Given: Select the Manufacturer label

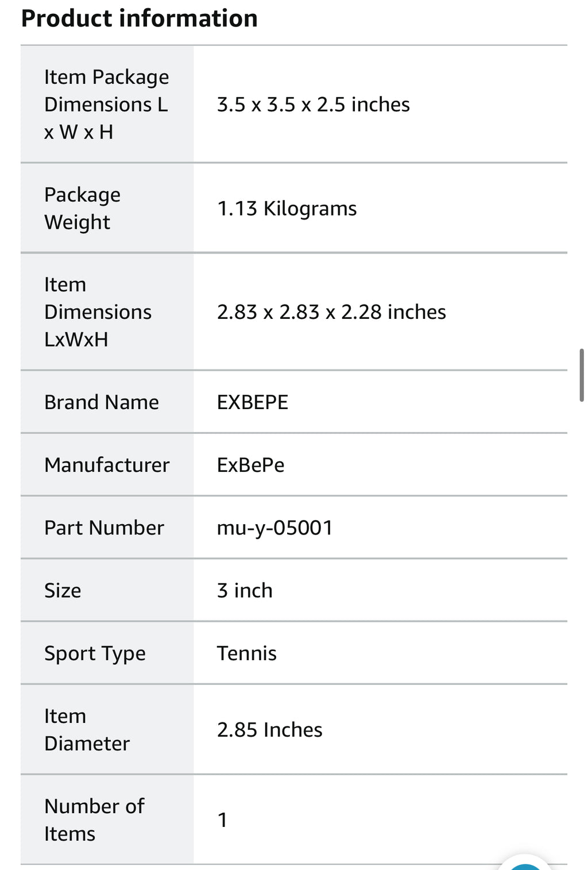Looking at the screenshot, I should coord(107,465).
